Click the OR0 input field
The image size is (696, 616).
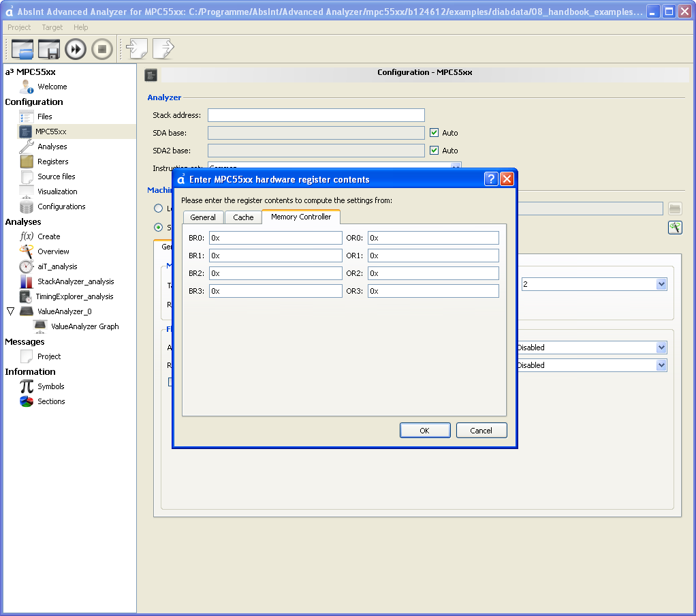pyautogui.click(x=433, y=238)
